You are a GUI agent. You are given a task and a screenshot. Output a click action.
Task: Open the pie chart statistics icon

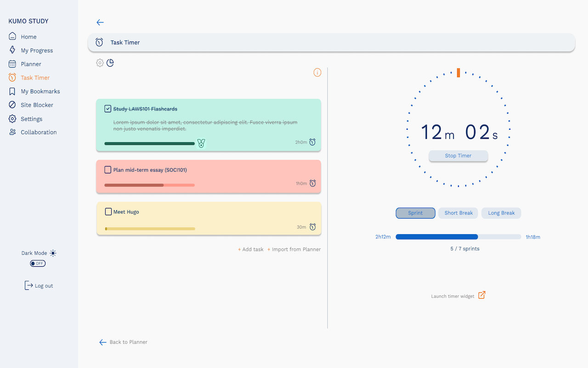[110, 63]
